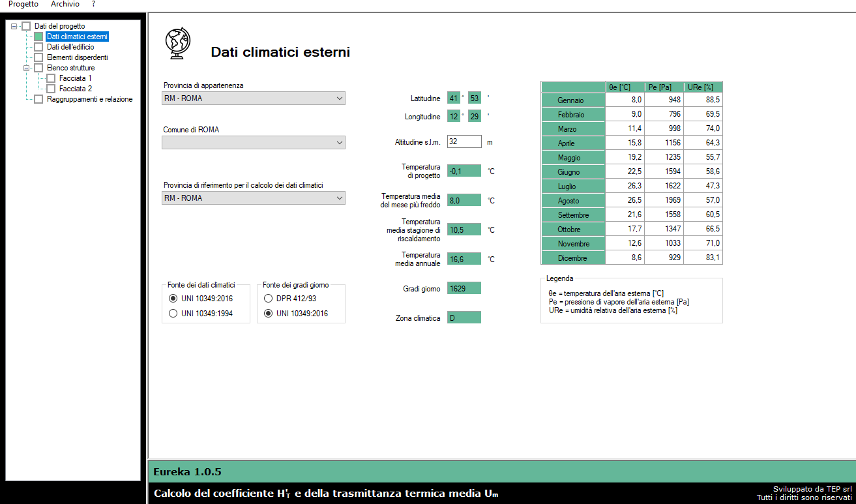Open the ? help menu

click(93, 4)
